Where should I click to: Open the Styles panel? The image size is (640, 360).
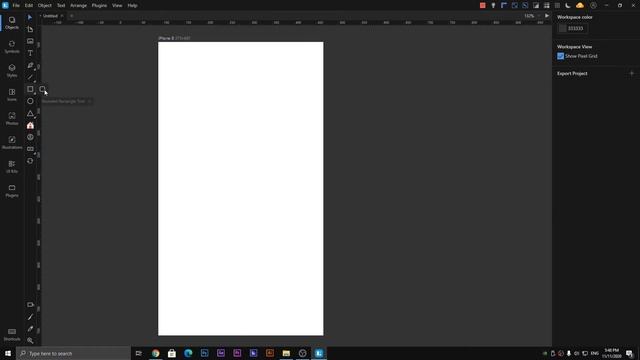click(12, 71)
